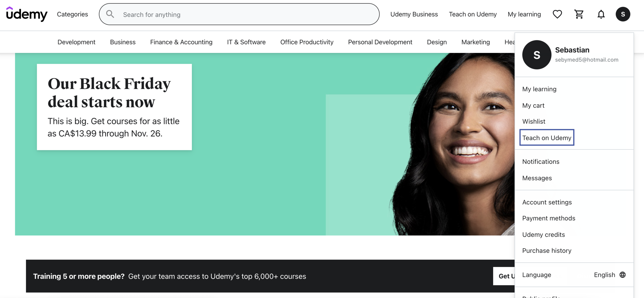The height and width of the screenshot is (298, 644).
Task: Click the search magnifier icon
Action: point(110,14)
